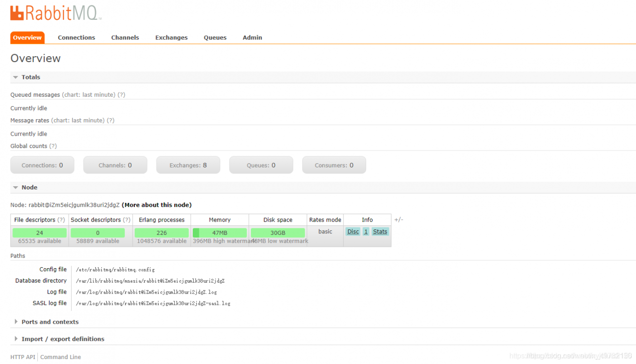
Task: Click Erlang processes 226 bar
Action: [161, 233]
